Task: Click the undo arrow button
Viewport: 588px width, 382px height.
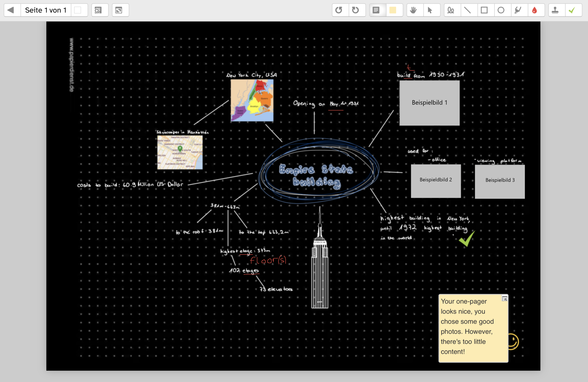Action: click(339, 10)
